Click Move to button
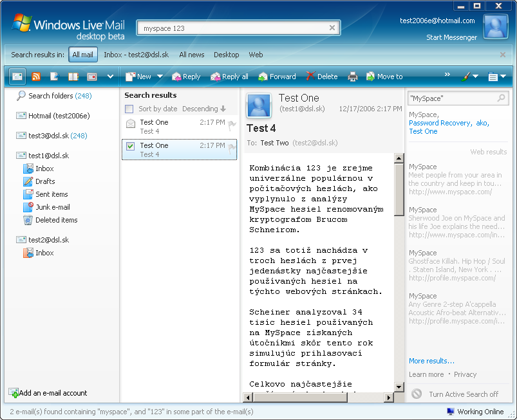This screenshot has height=420, width=517. click(x=384, y=77)
